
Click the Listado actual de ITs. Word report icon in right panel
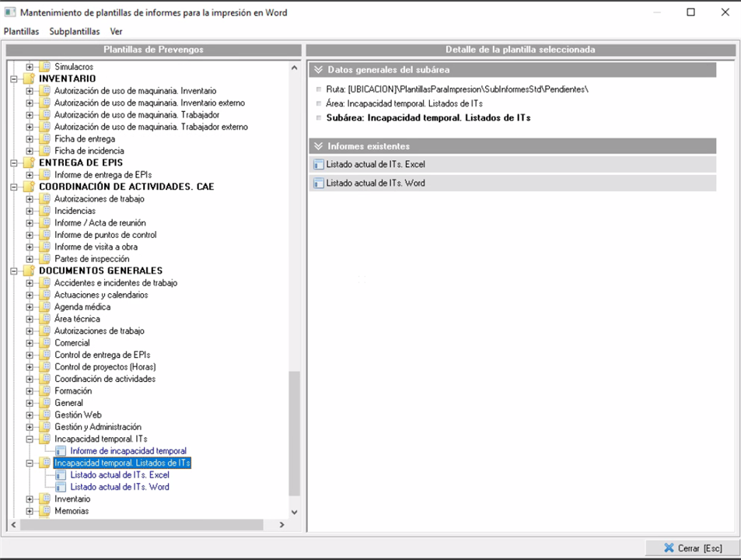tap(318, 184)
